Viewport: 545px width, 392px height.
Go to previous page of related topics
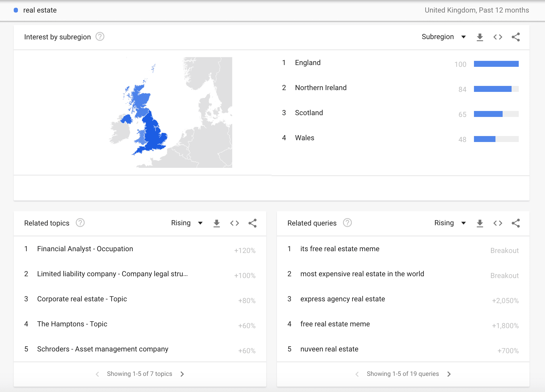pyautogui.click(x=97, y=374)
